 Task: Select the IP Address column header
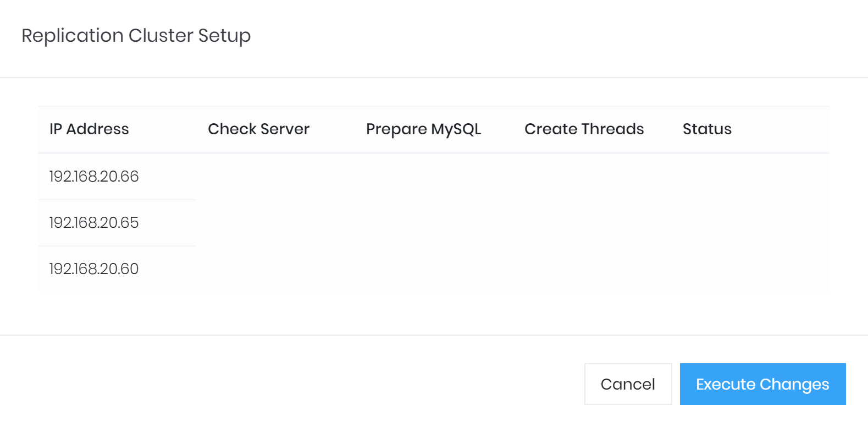pyautogui.click(x=89, y=129)
